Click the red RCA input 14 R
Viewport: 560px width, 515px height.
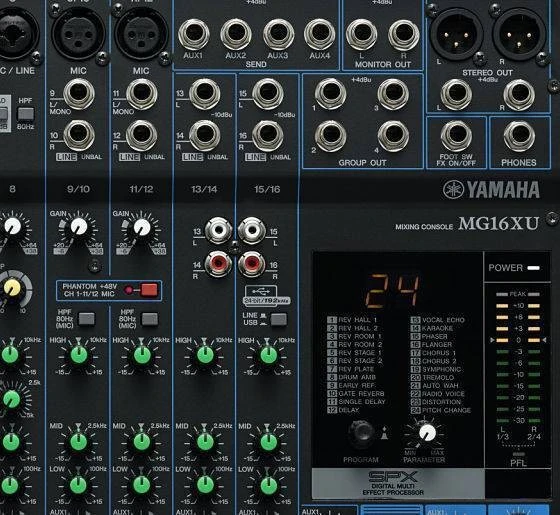218,264
